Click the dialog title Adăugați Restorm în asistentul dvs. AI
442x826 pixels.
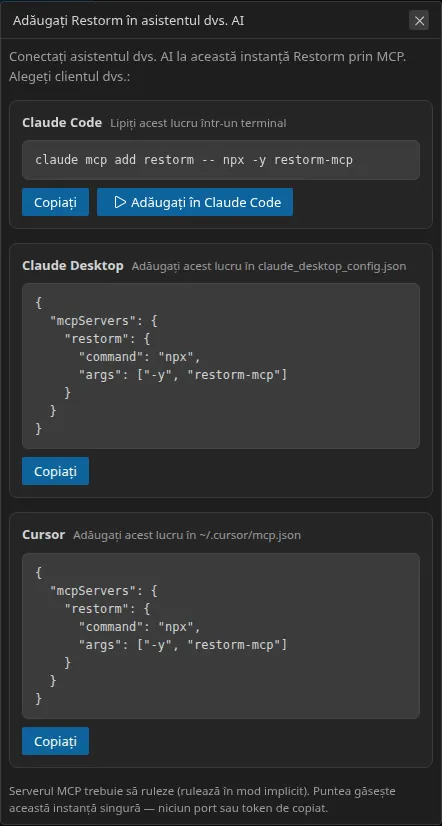pos(128,21)
